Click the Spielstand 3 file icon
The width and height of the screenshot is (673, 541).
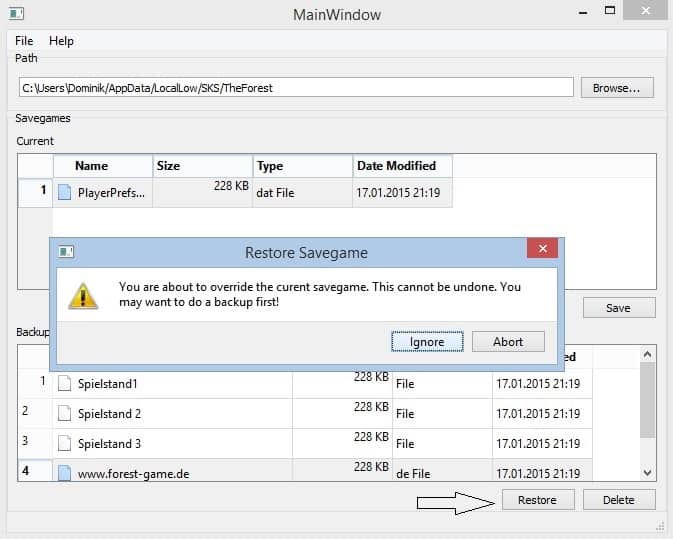point(65,443)
